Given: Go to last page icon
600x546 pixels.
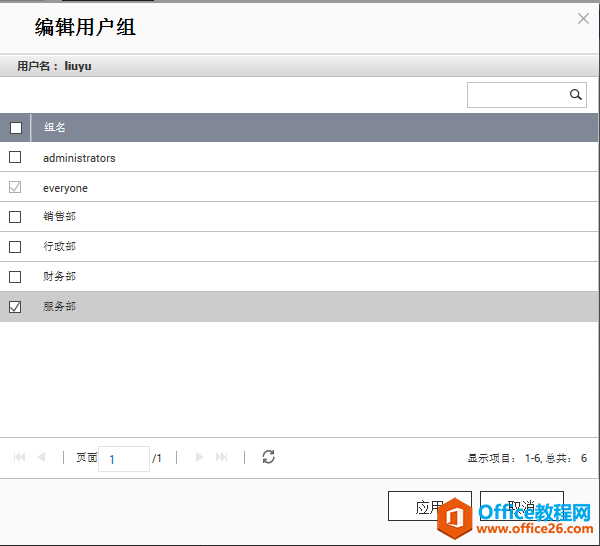Looking at the screenshot, I should click(221, 457).
